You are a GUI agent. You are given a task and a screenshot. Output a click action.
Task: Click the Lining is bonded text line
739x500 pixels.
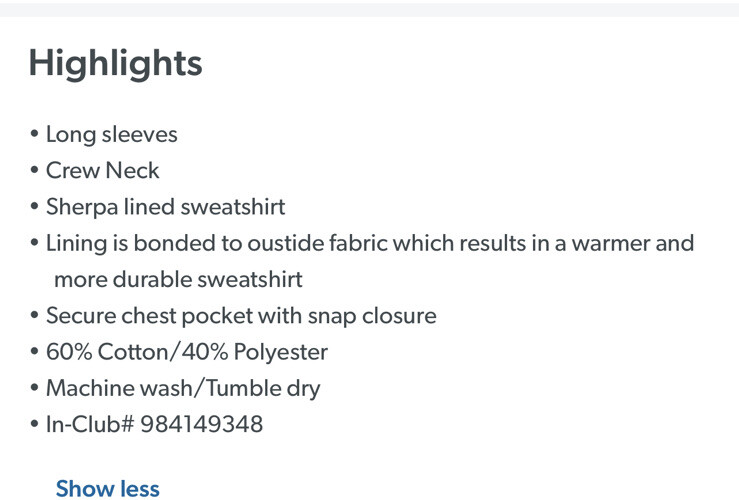click(369, 243)
